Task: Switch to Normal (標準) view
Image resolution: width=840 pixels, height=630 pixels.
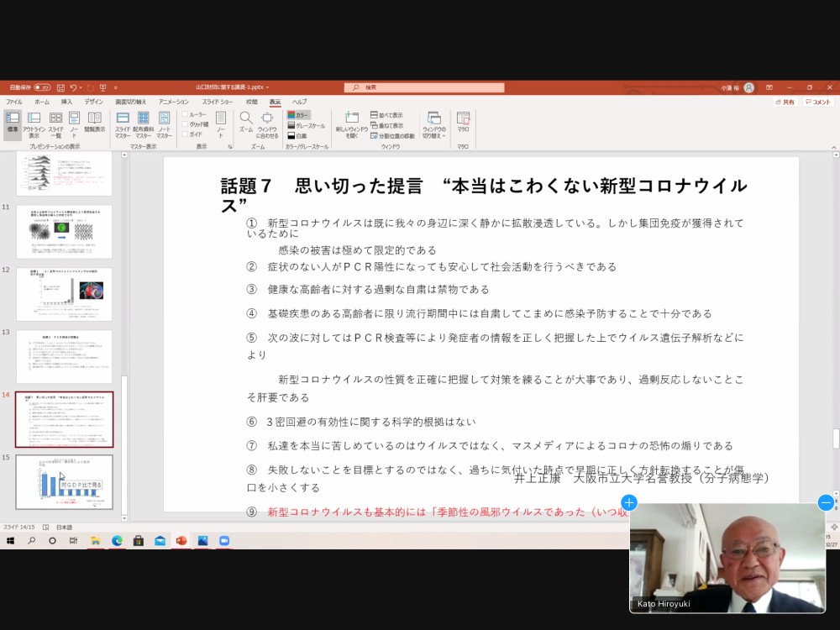Action: coord(13,124)
